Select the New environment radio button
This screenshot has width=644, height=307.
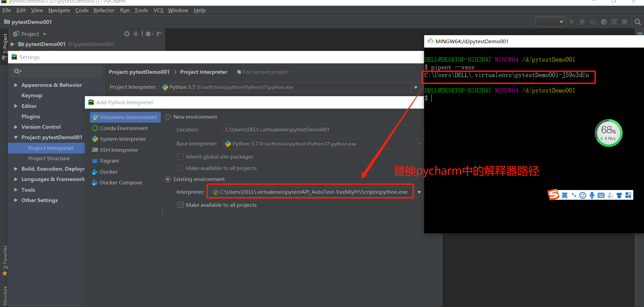[x=168, y=117]
